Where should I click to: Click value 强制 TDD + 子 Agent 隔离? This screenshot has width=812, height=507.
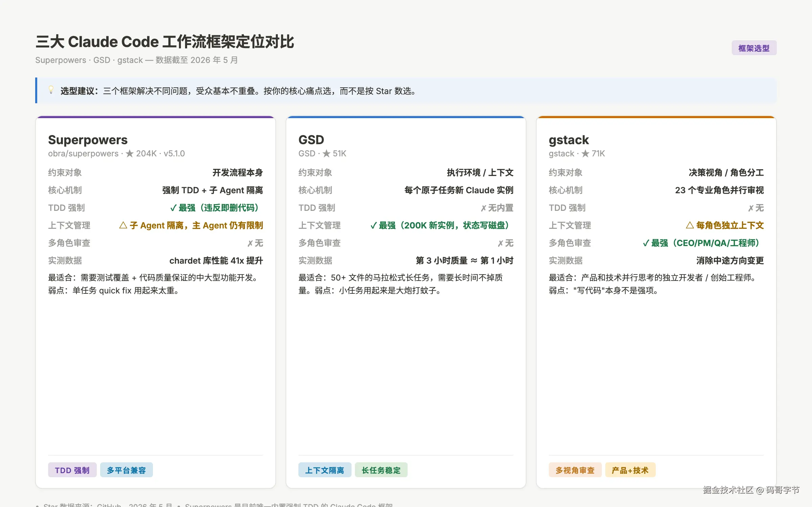[x=212, y=190]
